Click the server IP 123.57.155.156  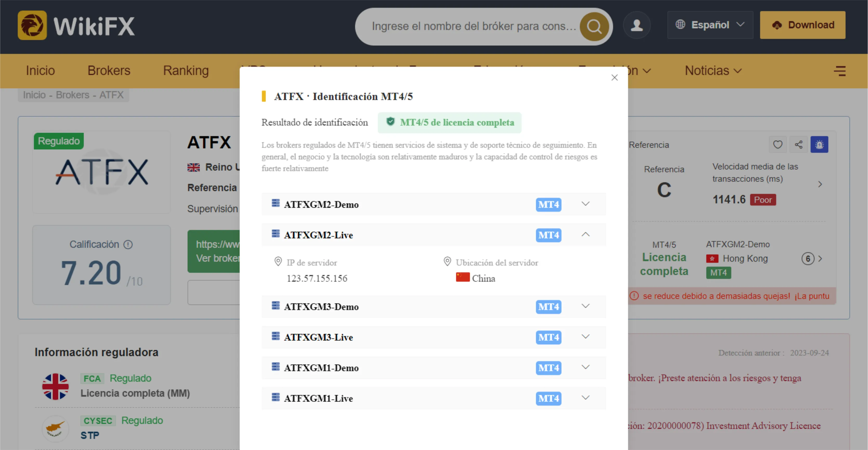click(317, 278)
